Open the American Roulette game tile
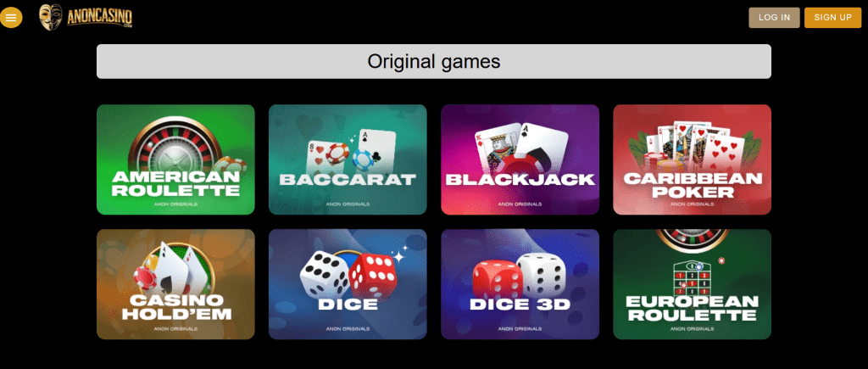The height and width of the screenshot is (369, 868). 175,159
